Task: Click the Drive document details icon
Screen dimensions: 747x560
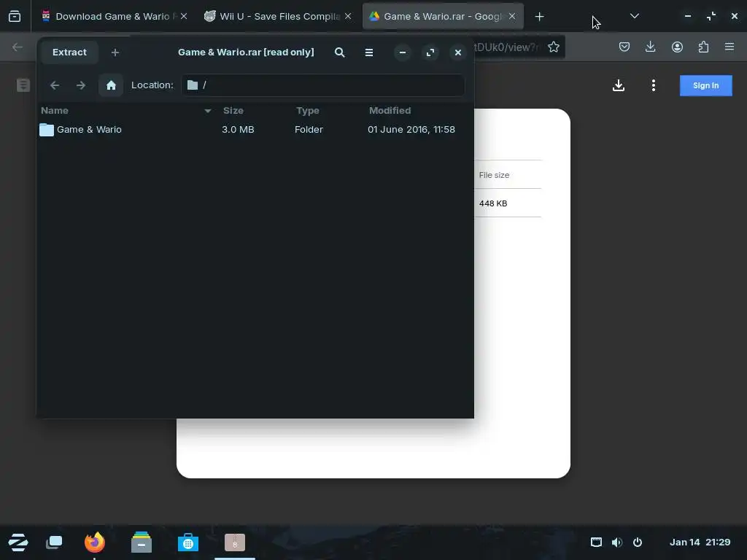Action: 23,85
